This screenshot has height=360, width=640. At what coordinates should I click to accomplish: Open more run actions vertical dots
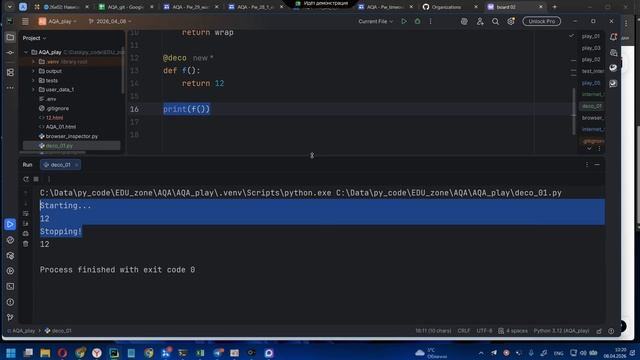pyautogui.click(x=430, y=21)
